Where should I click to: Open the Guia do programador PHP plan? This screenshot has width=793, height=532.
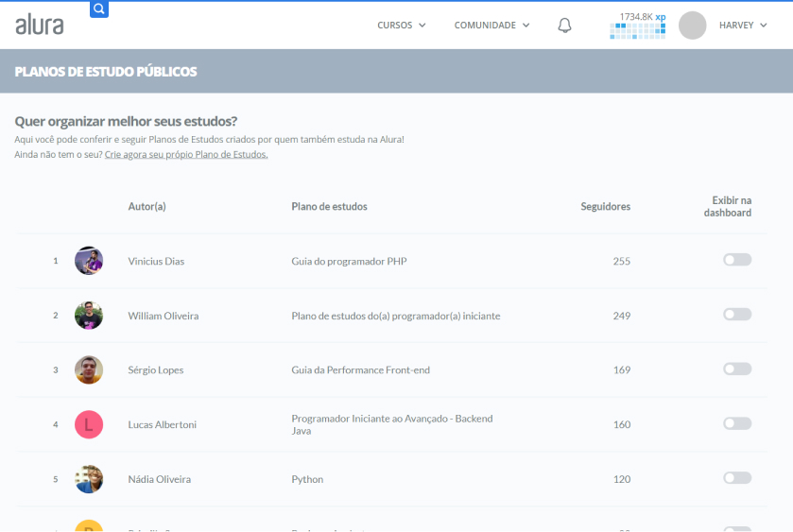pos(349,261)
